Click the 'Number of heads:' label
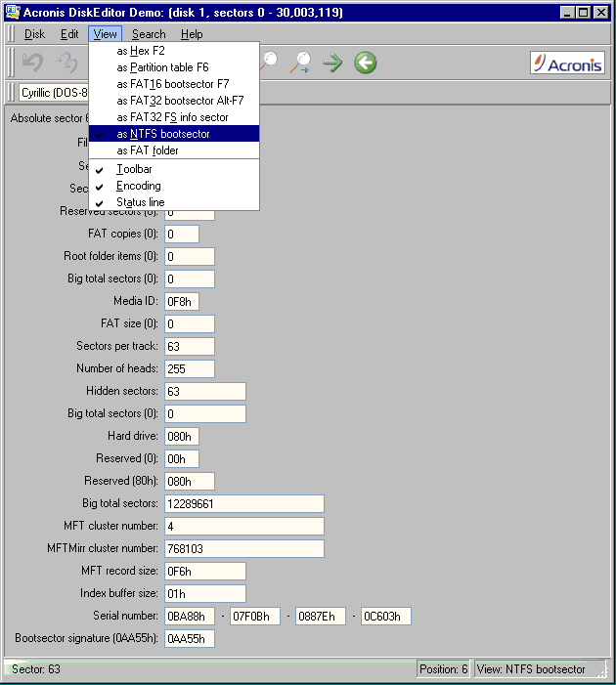This screenshot has height=685, width=616. (x=117, y=368)
